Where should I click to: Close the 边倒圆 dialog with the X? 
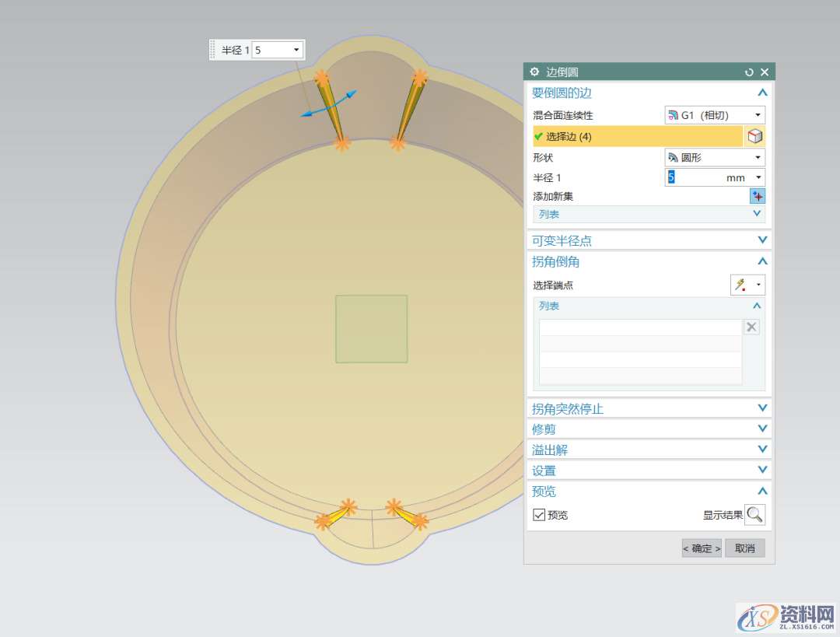click(765, 72)
